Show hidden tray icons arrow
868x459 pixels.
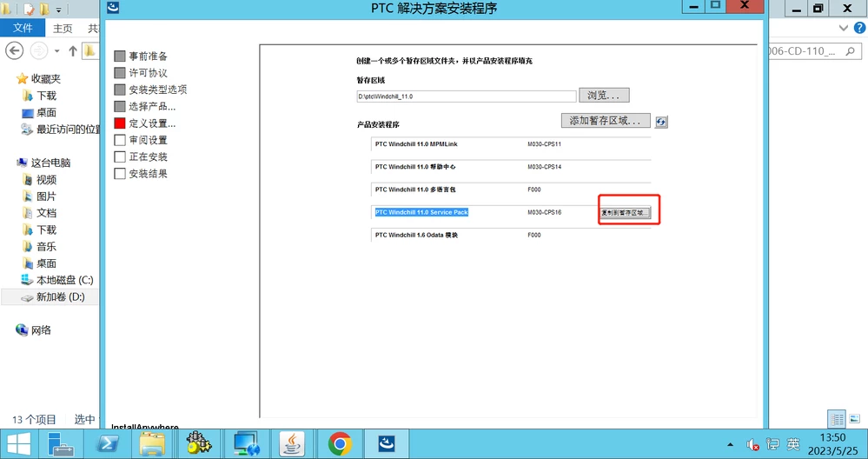point(730,444)
